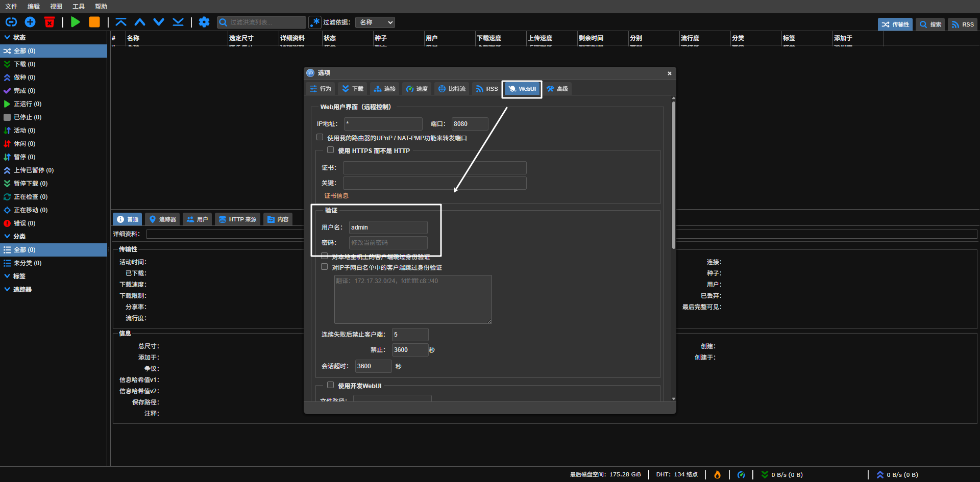Move torrent to top of queue

(x=121, y=22)
